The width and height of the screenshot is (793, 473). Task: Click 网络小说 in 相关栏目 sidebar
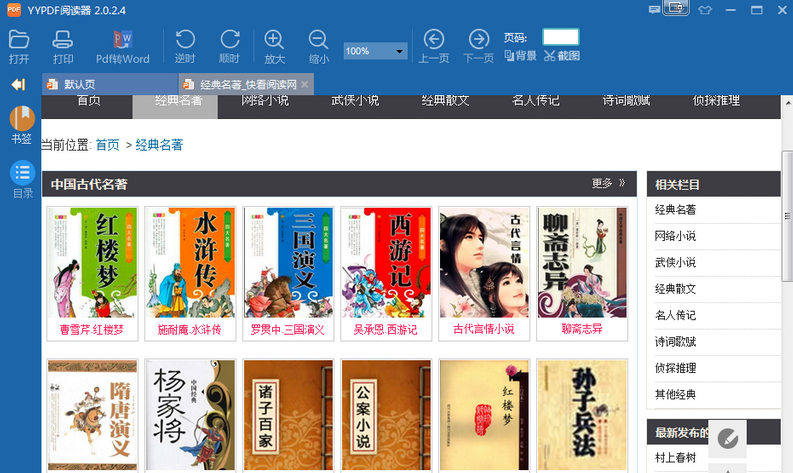coord(676,236)
